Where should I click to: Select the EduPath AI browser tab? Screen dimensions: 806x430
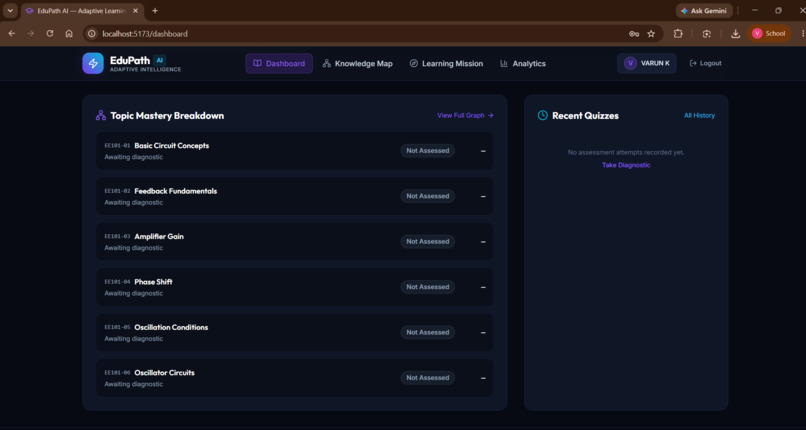point(82,11)
